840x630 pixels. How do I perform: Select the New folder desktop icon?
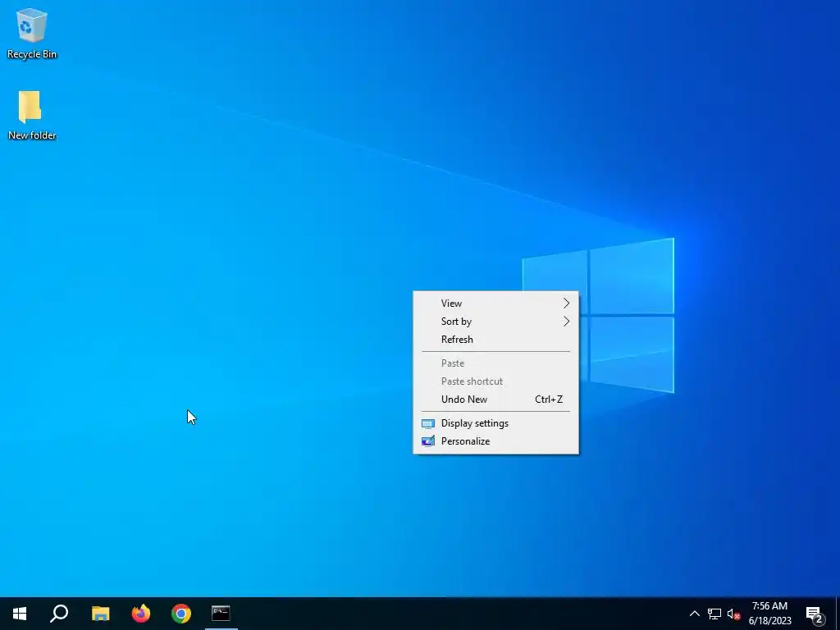32,115
